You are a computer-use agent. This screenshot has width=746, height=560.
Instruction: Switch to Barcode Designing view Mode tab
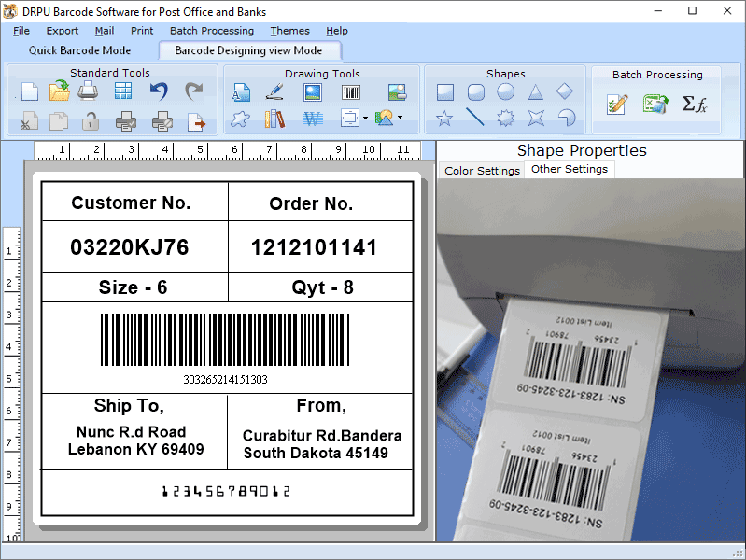click(x=249, y=50)
